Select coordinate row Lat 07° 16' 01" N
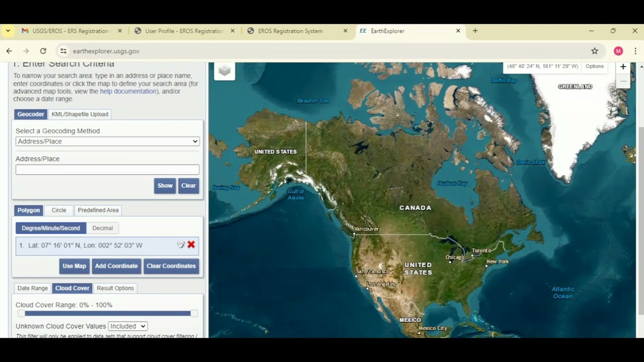This screenshot has height=362, width=644. (x=107, y=245)
